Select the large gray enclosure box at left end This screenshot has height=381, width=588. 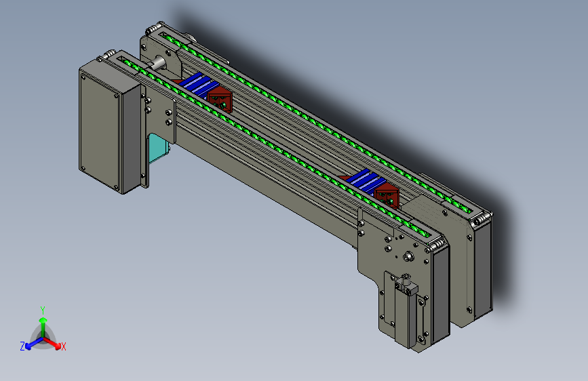109,127
